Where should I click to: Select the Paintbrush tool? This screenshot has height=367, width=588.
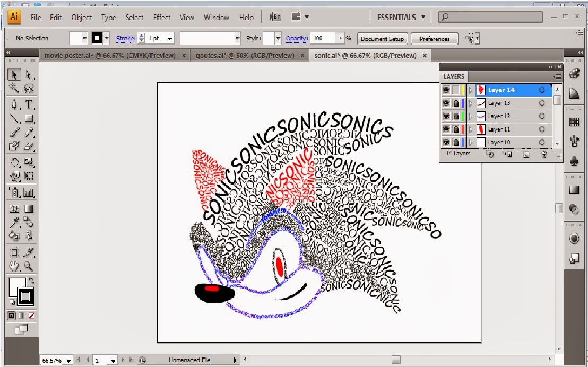(x=14, y=133)
